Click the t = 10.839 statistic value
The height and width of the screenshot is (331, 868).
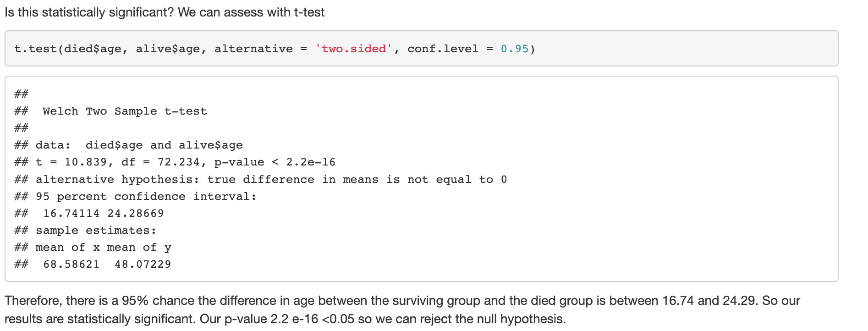point(71,162)
